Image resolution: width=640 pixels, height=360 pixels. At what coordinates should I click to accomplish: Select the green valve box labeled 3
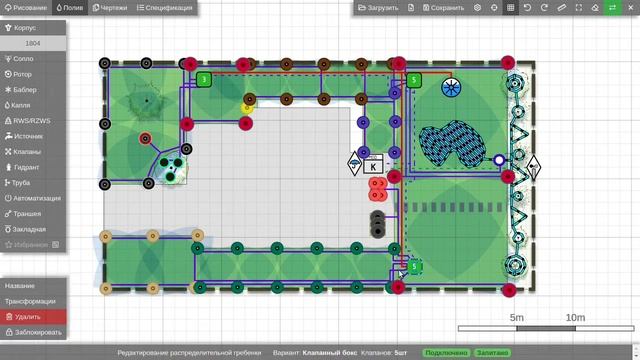[204, 80]
